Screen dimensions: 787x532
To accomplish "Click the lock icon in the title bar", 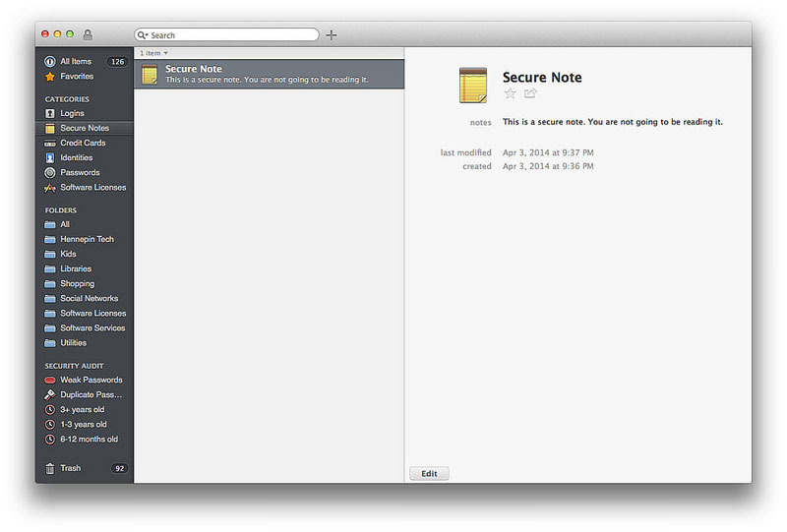I will tap(88, 34).
